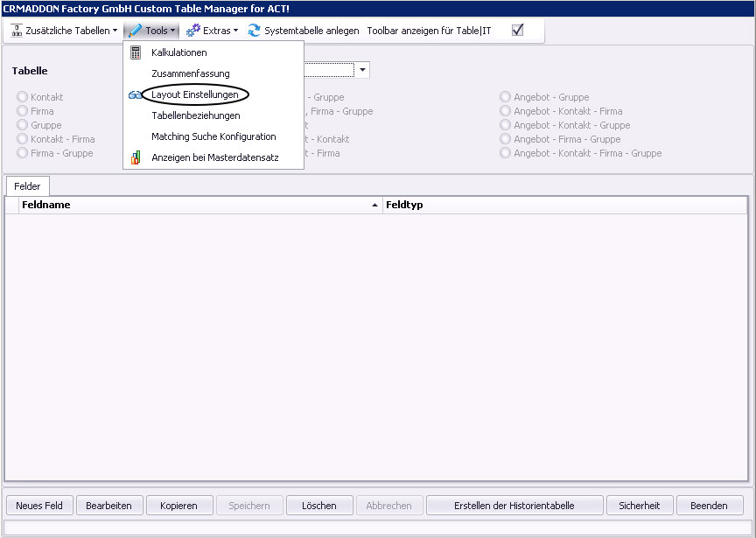Select Angebot - Firma - Gruppe radio button
This screenshot has width=756, height=538.
[505, 139]
